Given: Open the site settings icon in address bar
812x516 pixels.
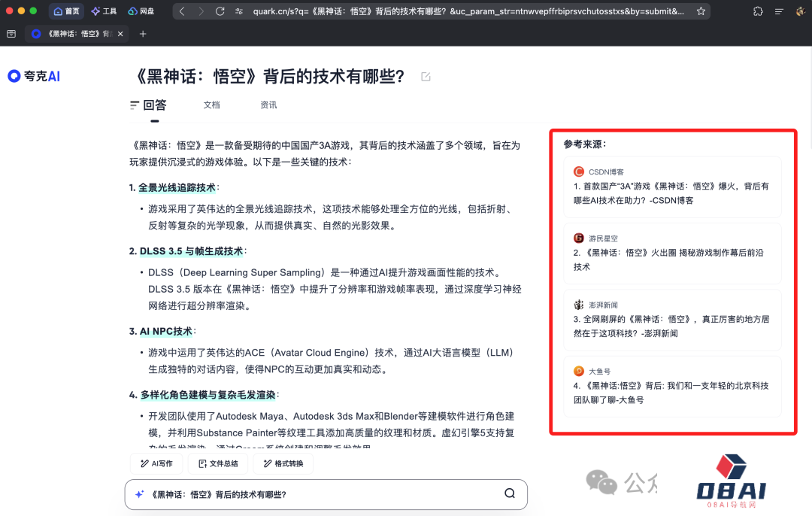Looking at the screenshot, I should (239, 11).
